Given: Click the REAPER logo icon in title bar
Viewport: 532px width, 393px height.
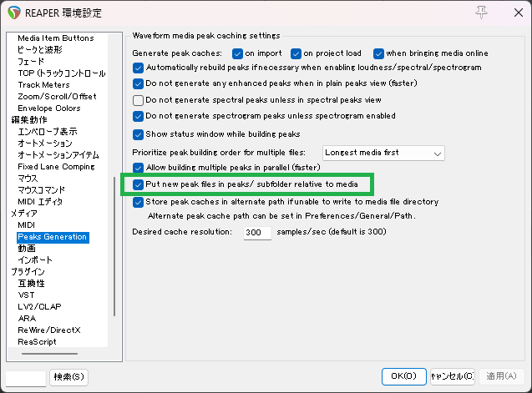Looking at the screenshot, I should click(14, 13).
